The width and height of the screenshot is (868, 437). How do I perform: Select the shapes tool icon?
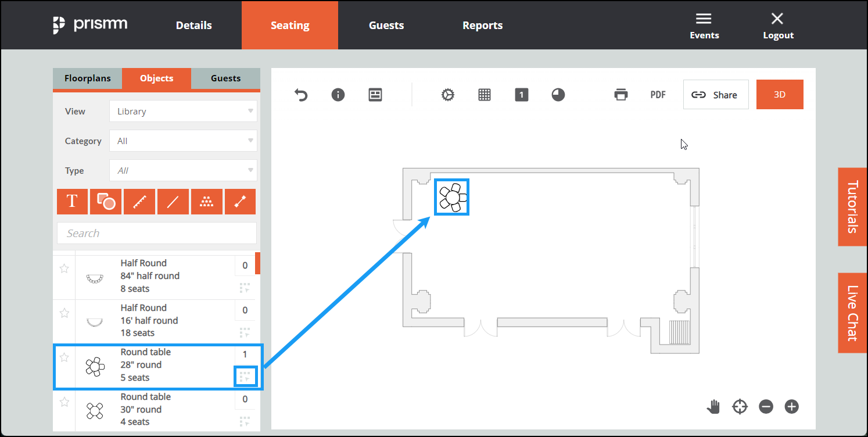click(106, 202)
